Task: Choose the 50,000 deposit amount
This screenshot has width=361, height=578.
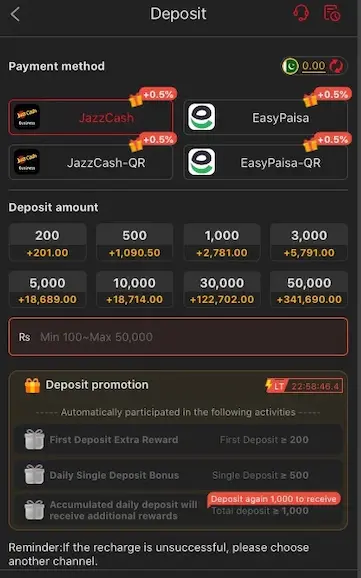Action: (309, 289)
